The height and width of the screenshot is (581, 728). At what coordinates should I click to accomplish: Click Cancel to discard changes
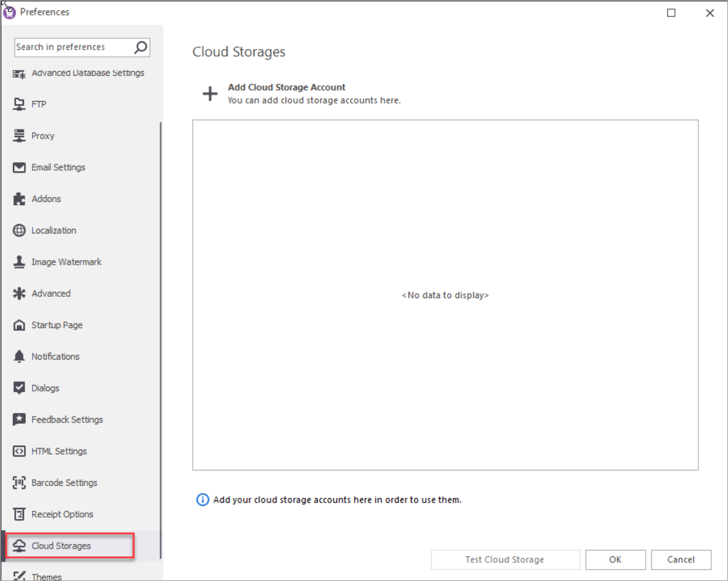pyautogui.click(x=681, y=560)
